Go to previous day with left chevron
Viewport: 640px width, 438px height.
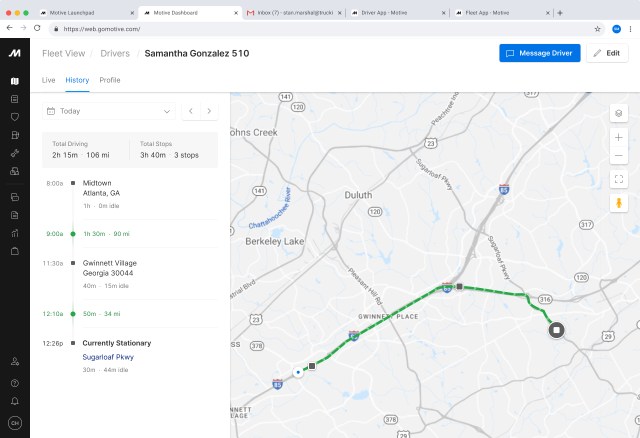(x=191, y=111)
